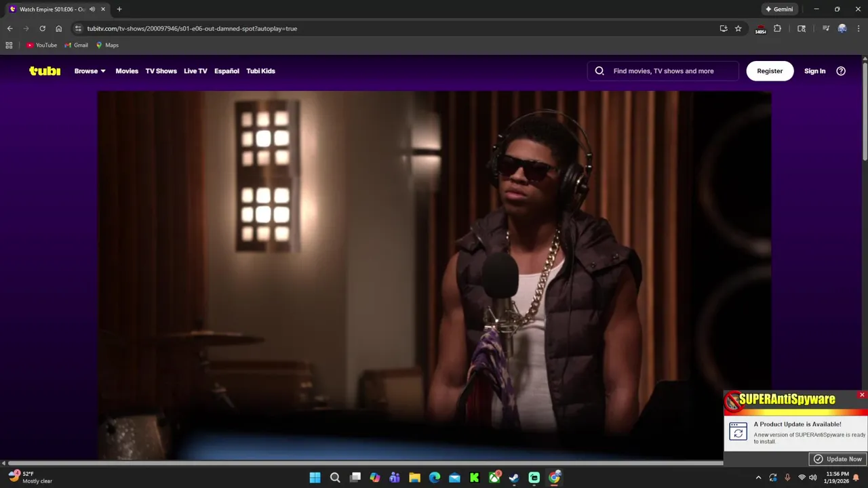Open File Explorer from taskbar
The image size is (868, 488).
[414, 478]
